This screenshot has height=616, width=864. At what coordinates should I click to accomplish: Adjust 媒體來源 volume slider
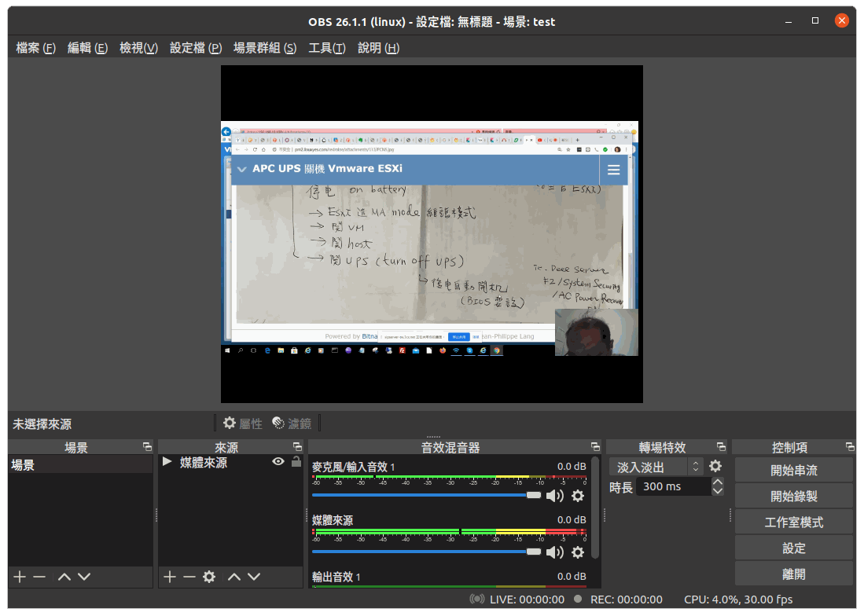(x=427, y=552)
